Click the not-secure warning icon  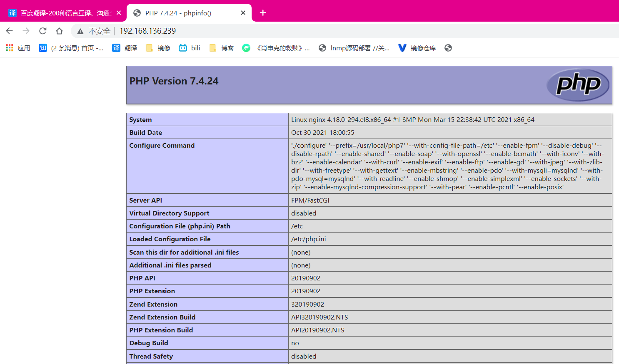point(80,31)
